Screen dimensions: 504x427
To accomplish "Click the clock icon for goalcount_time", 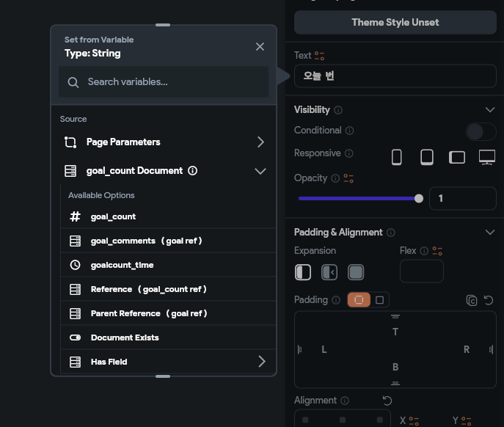I will pos(76,265).
